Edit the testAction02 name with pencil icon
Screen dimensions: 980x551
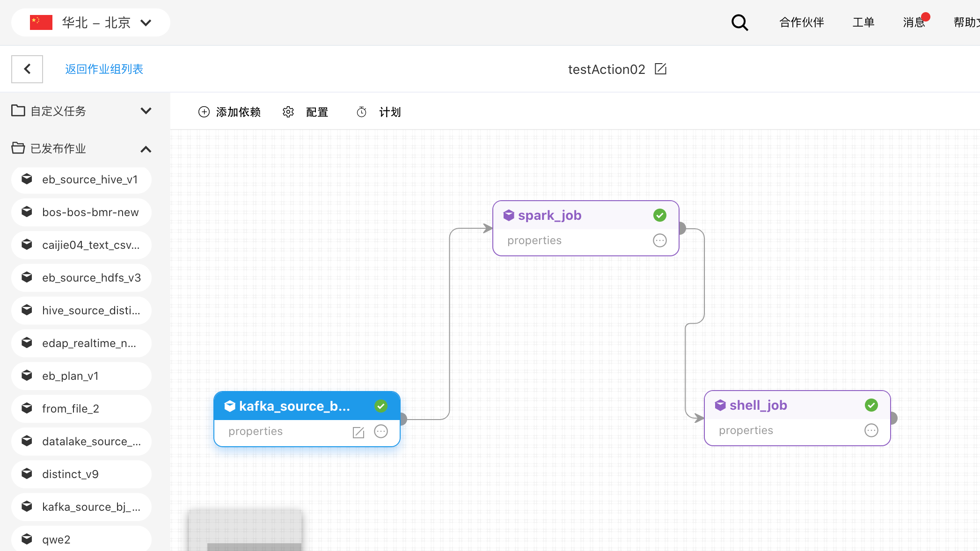[660, 69]
